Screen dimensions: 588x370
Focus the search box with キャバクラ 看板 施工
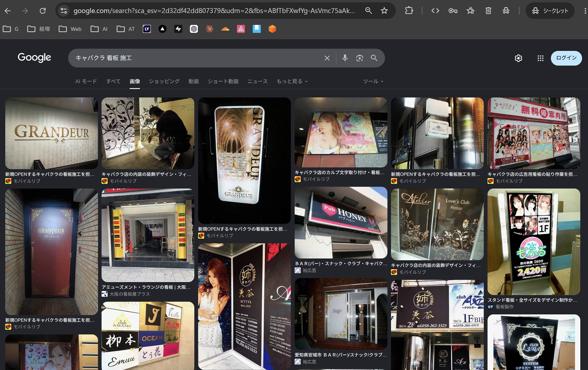[x=197, y=58]
